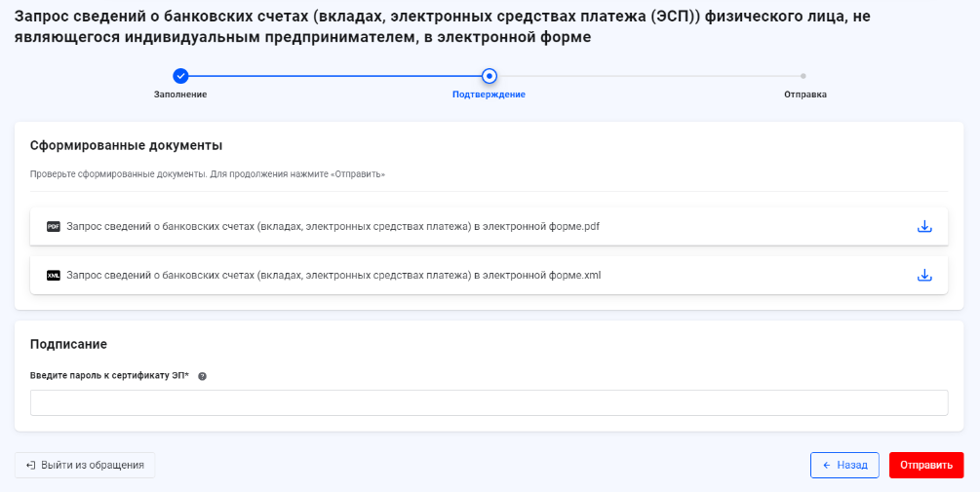Open the XML document row by its file name

[x=333, y=275]
